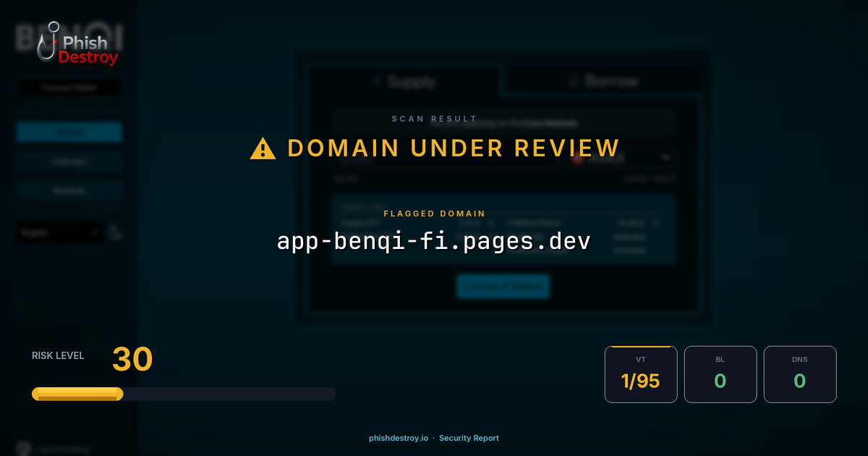This screenshot has height=456, width=868.
Task: Click the VT 1/95 scan card
Action: click(x=641, y=374)
